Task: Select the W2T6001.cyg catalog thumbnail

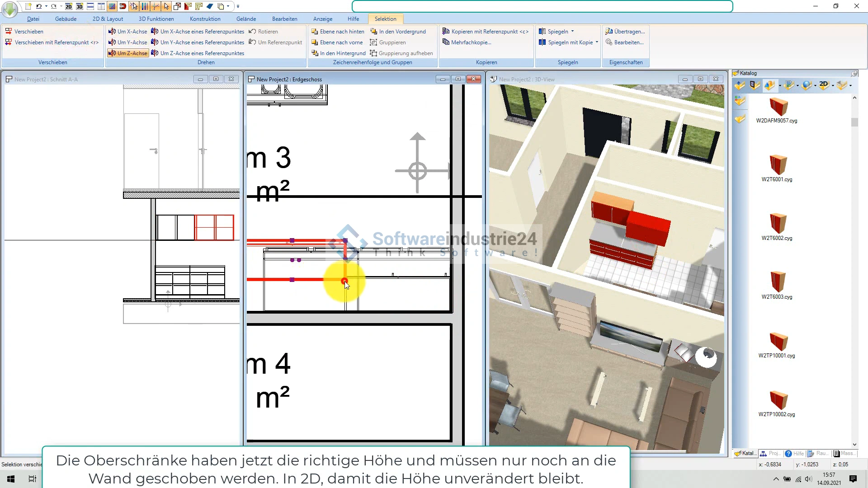Action: (778, 165)
